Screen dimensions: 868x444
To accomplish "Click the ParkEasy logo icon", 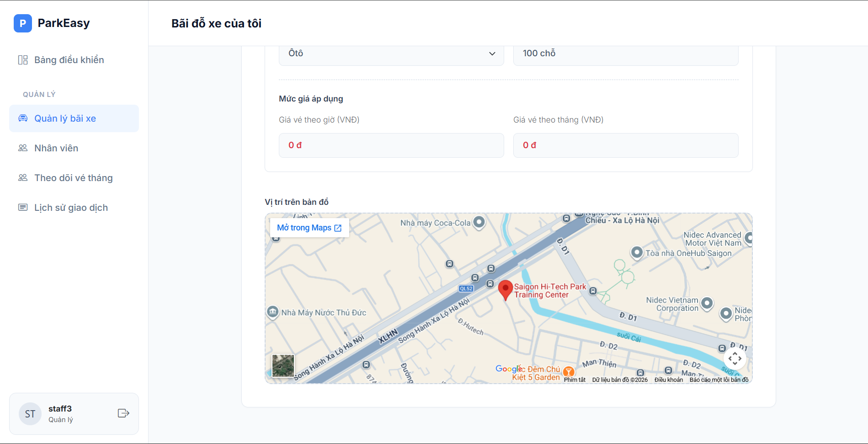I will point(22,23).
